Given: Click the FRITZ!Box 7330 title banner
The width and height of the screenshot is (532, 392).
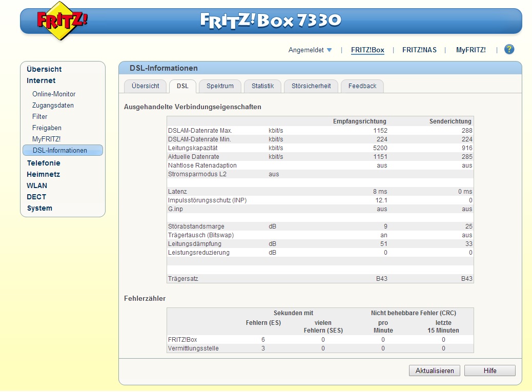Looking at the screenshot, I should point(271,20).
